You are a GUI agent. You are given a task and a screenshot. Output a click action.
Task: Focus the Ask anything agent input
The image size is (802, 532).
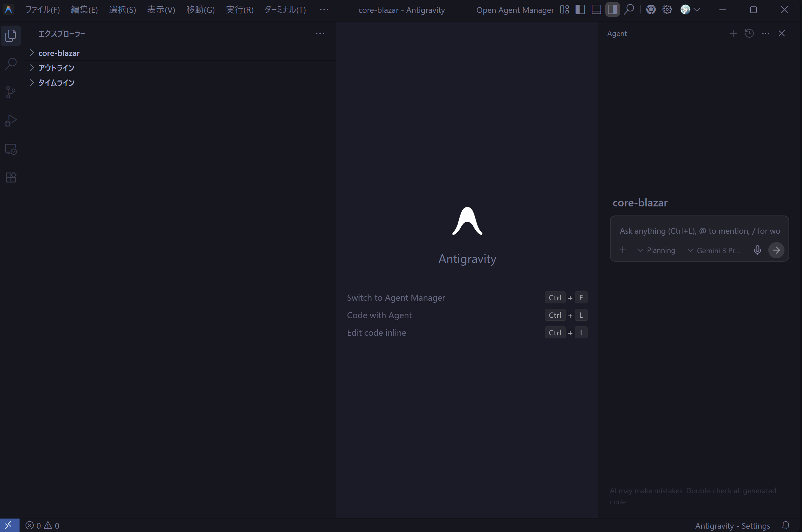pos(699,231)
